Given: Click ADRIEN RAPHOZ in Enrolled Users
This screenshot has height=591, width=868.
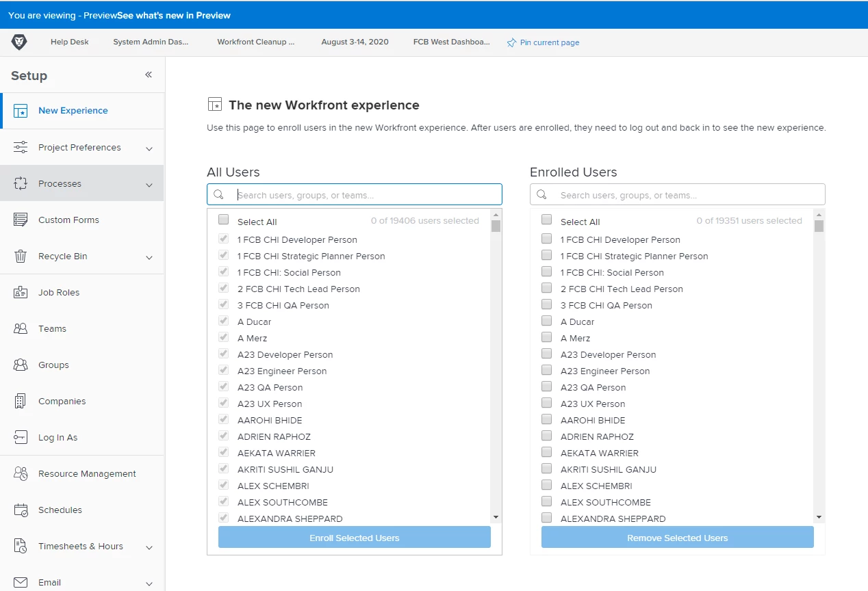Looking at the screenshot, I should coord(597,436).
